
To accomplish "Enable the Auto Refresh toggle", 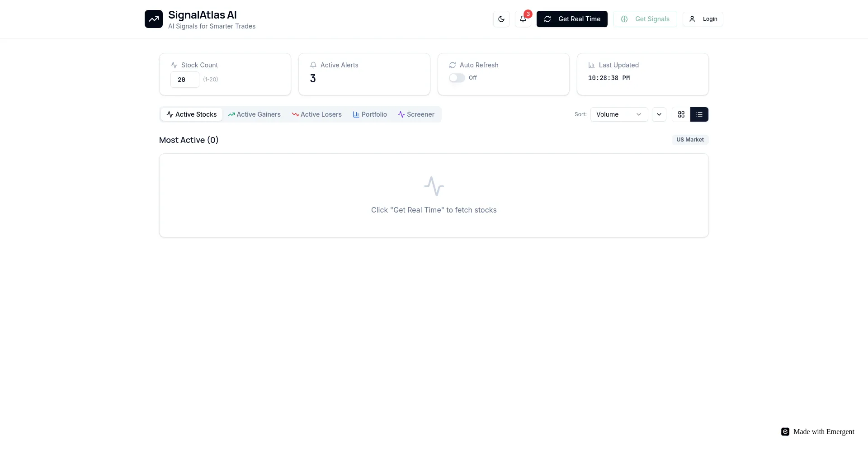I will [457, 78].
